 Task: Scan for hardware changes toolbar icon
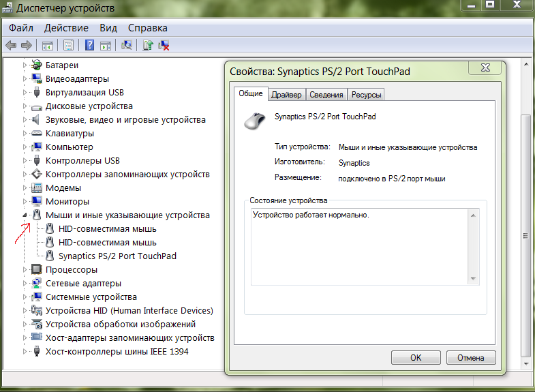pyautogui.click(x=127, y=45)
